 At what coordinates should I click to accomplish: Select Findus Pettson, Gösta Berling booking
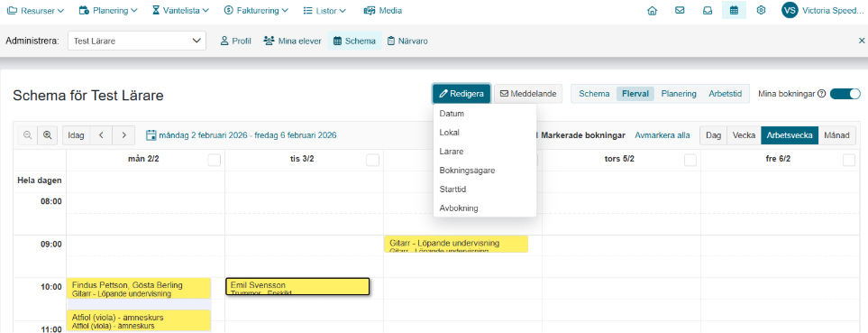tap(139, 288)
